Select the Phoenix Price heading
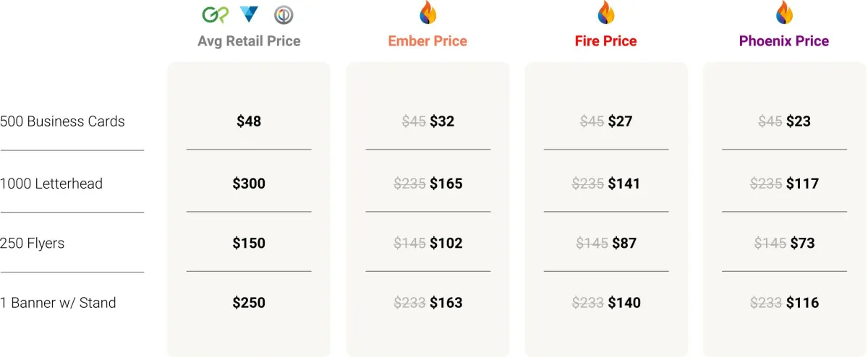This screenshot has width=868, height=357. pos(784,41)
